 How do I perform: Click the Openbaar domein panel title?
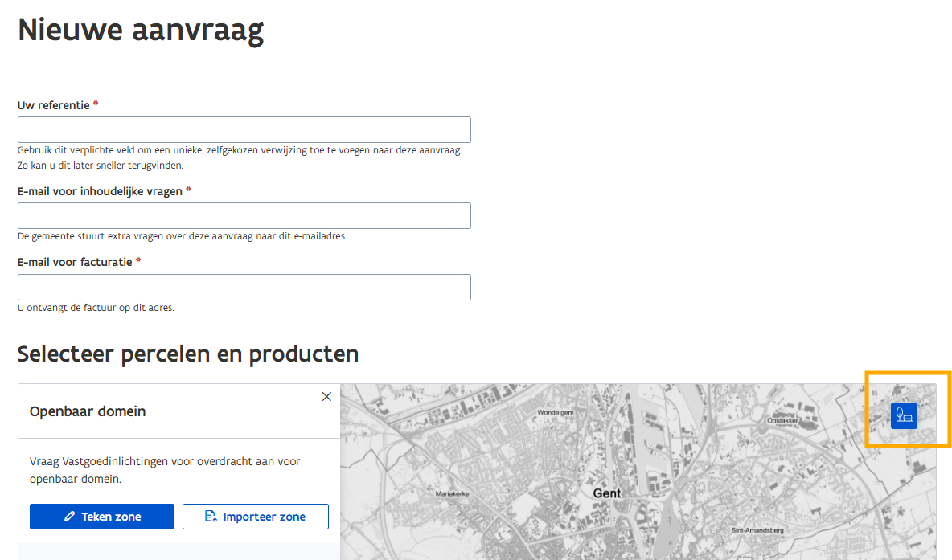[88, 411]
